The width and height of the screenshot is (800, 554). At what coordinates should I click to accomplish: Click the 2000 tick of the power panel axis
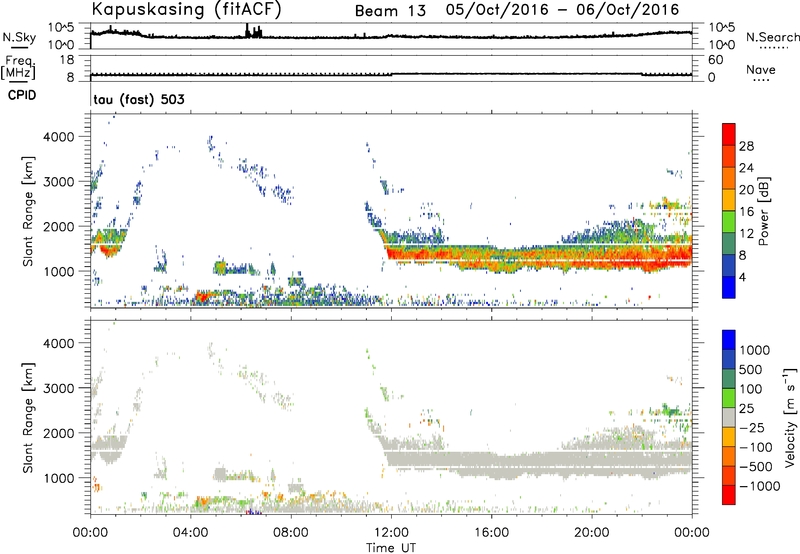coord(58,226)
